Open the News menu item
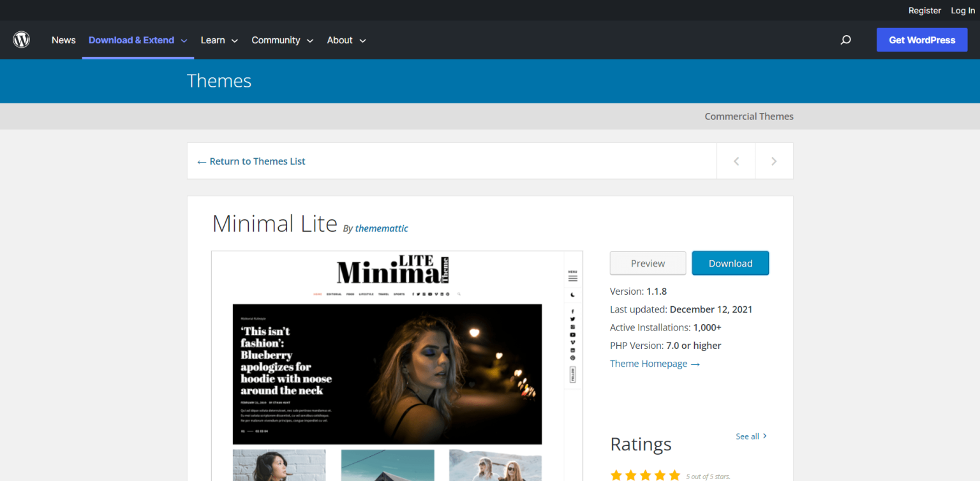The width and height of the screenshot is (980, 481). click(63, 40)
